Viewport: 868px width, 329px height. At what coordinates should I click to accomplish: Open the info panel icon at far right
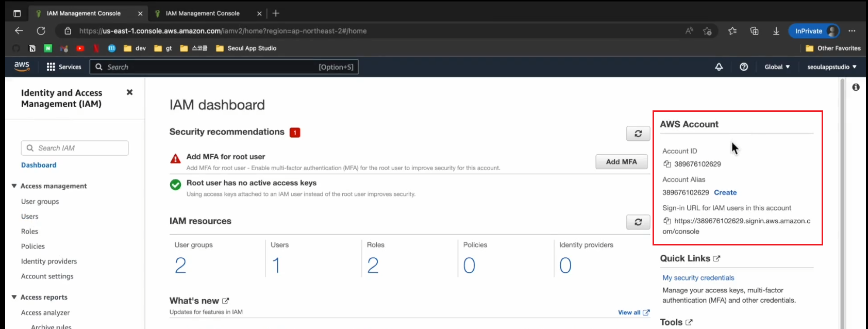point(856,87)
